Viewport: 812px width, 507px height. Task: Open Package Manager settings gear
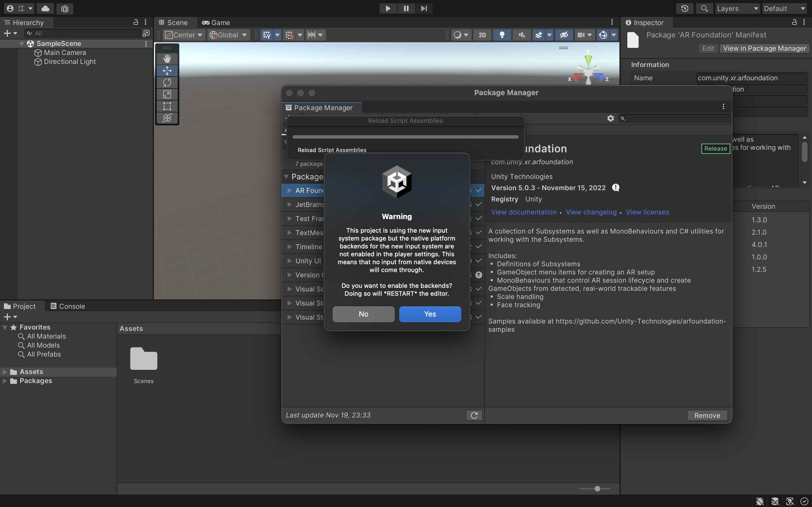(x=610, y=118)
